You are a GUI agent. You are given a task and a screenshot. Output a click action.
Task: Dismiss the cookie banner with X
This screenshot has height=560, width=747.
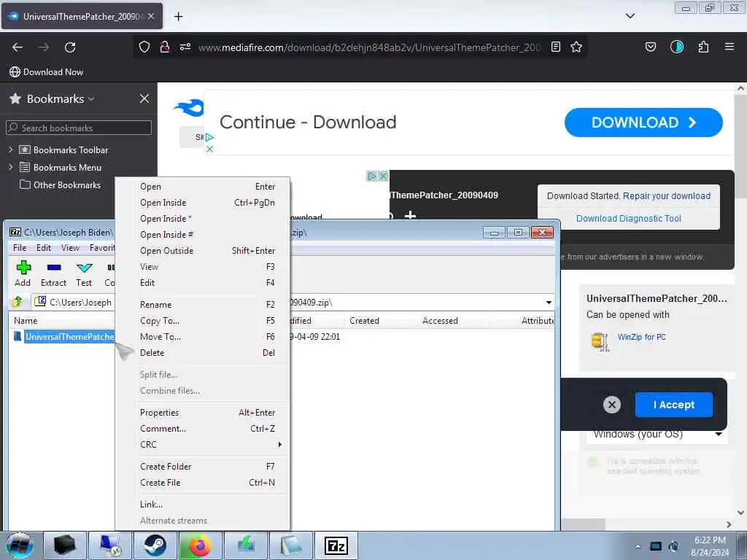pos(612,405)
